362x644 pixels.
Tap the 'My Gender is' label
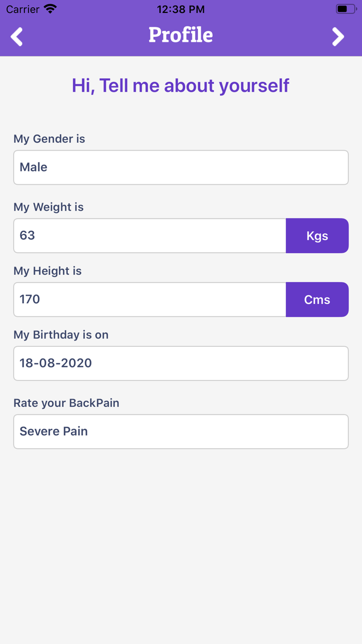(49, 139)
